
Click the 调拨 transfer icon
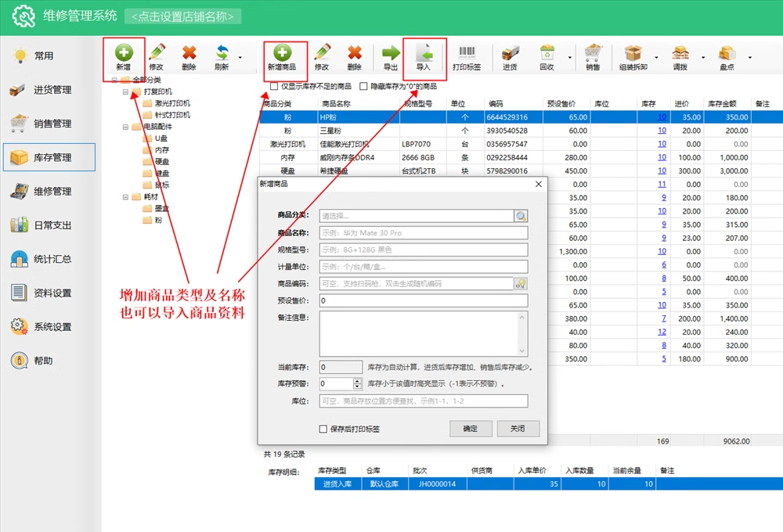coord(680,52)
